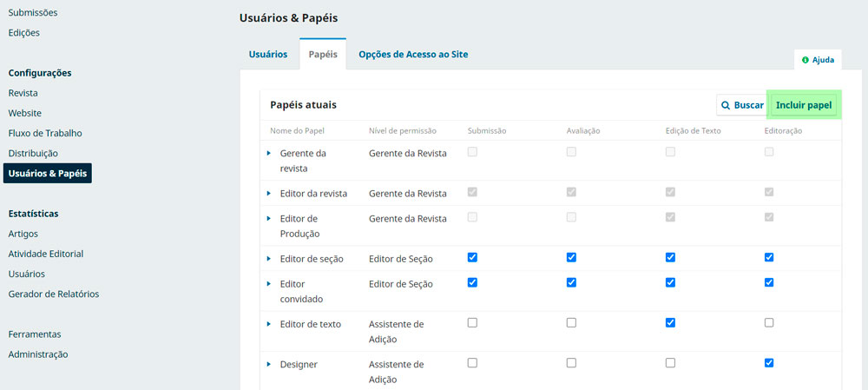The width and height of the screenshot is (868, 390).
Task: Expand the Editor de texto role row
Action: point(268,324)
